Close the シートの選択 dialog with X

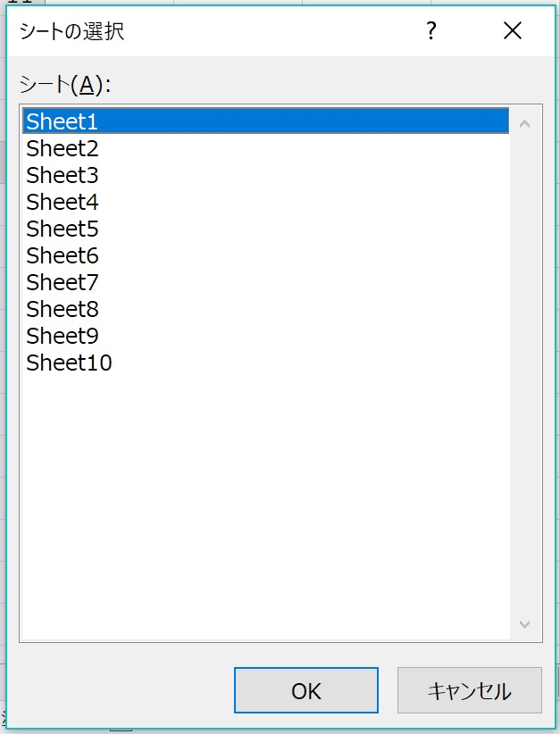point(512,31)
